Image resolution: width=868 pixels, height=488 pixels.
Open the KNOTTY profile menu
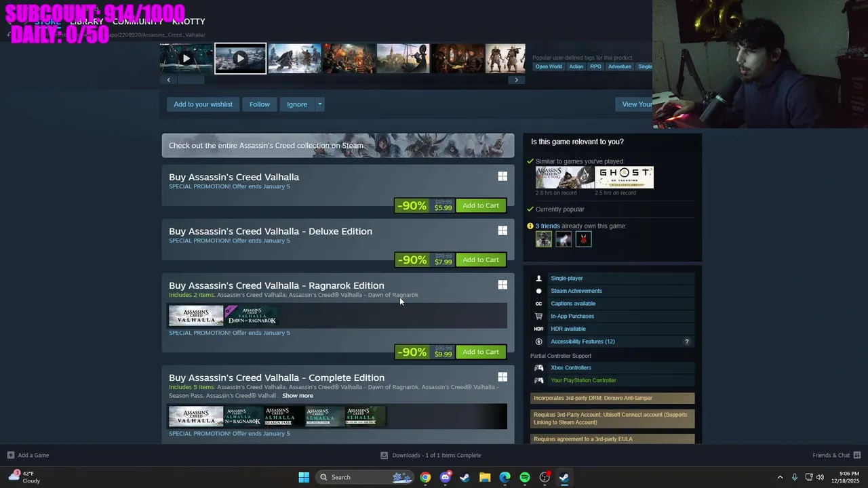[189, 22]
